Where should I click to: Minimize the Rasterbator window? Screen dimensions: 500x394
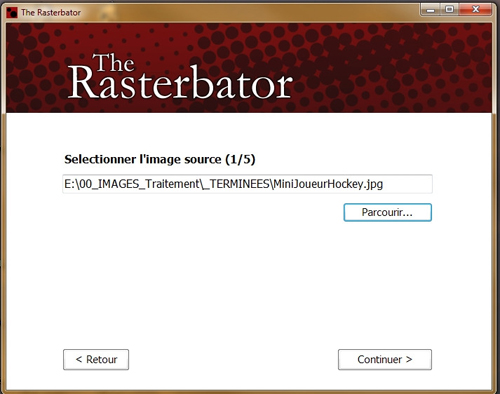pos(431,10)
